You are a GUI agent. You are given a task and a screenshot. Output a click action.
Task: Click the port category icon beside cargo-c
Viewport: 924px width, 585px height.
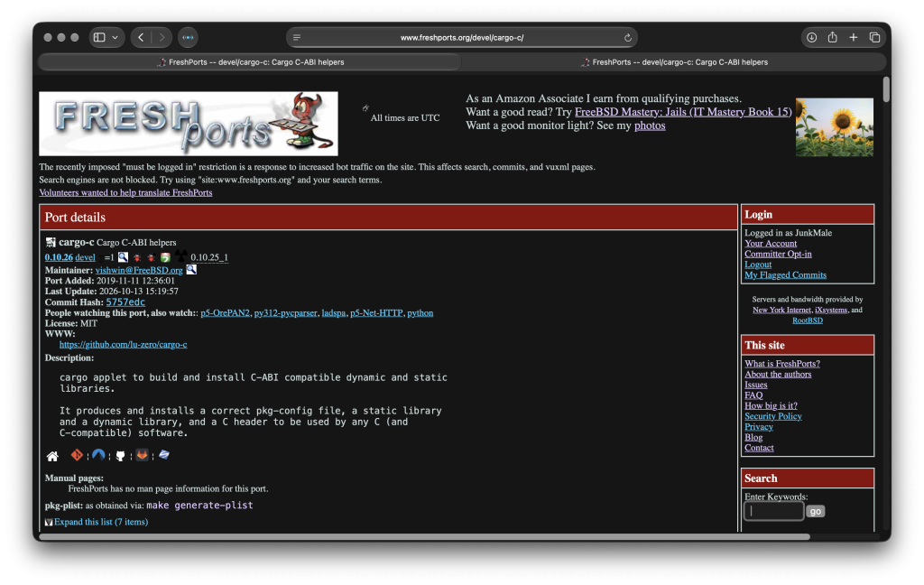(x=51, y=242)
